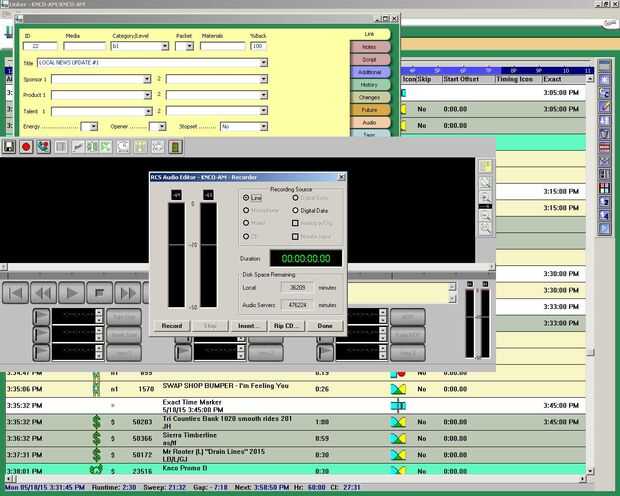Click the Done button in Recorder

(x=324, y=326)
